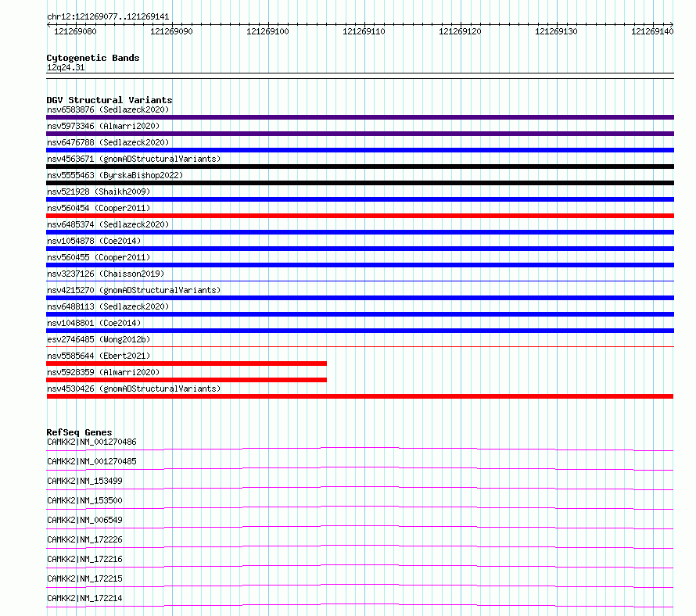Click the DGV Structural Variants track heading
696x616 pixels.
point(109,100)
